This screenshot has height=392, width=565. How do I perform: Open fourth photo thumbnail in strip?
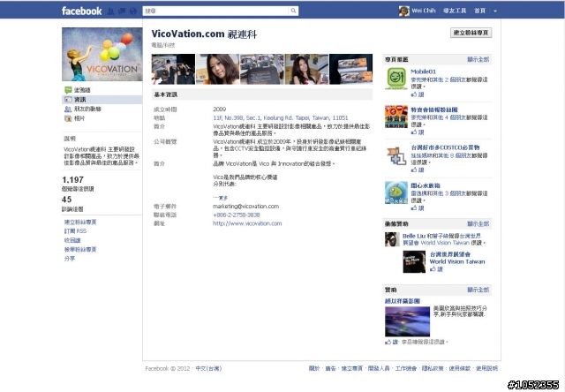(x=306, y=69)
